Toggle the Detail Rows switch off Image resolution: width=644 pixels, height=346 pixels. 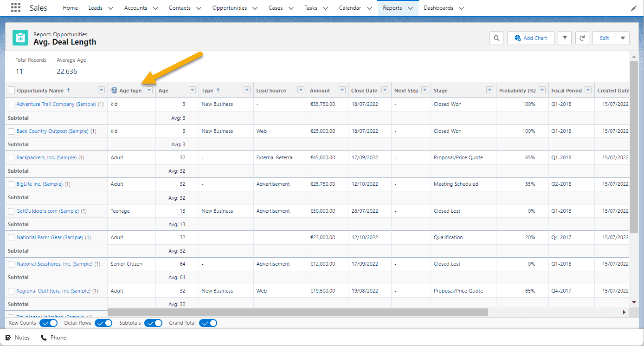[103, 323]
